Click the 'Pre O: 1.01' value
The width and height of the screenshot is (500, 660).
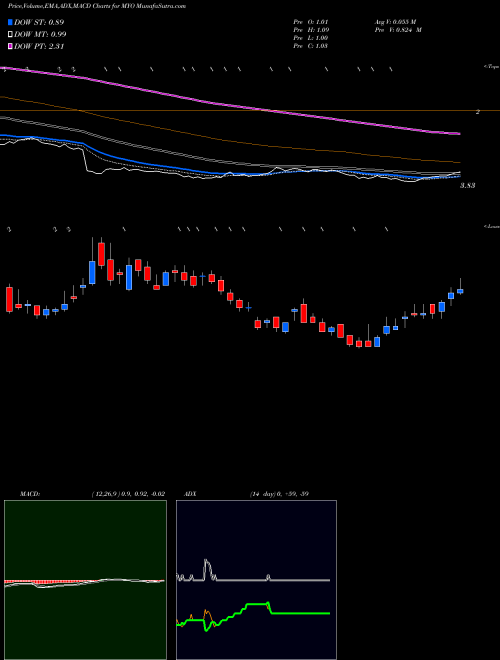pyautogui.click(x=311, y=22)
